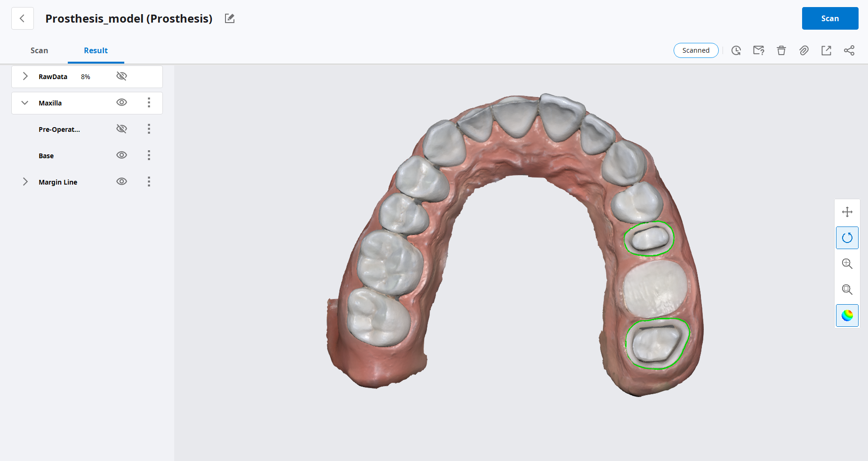Hide the Base layer
868x461 pixels.
tap(121, 155)
